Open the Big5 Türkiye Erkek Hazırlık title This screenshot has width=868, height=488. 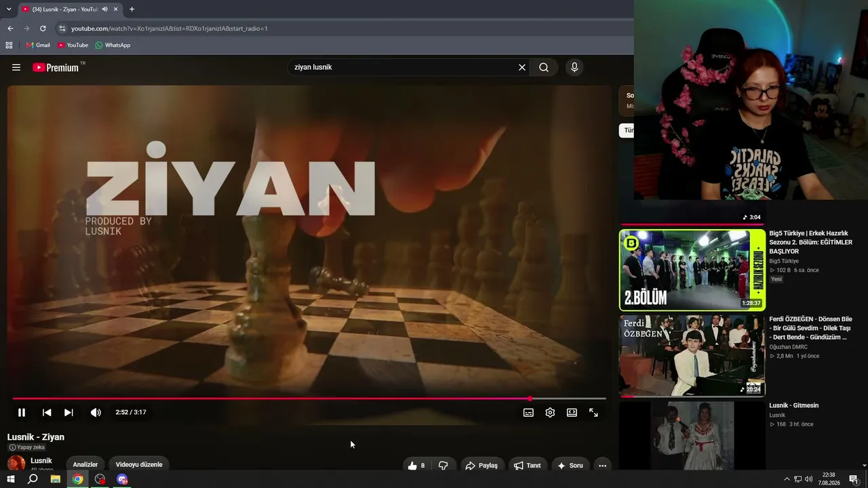click(x=810, y=242)
